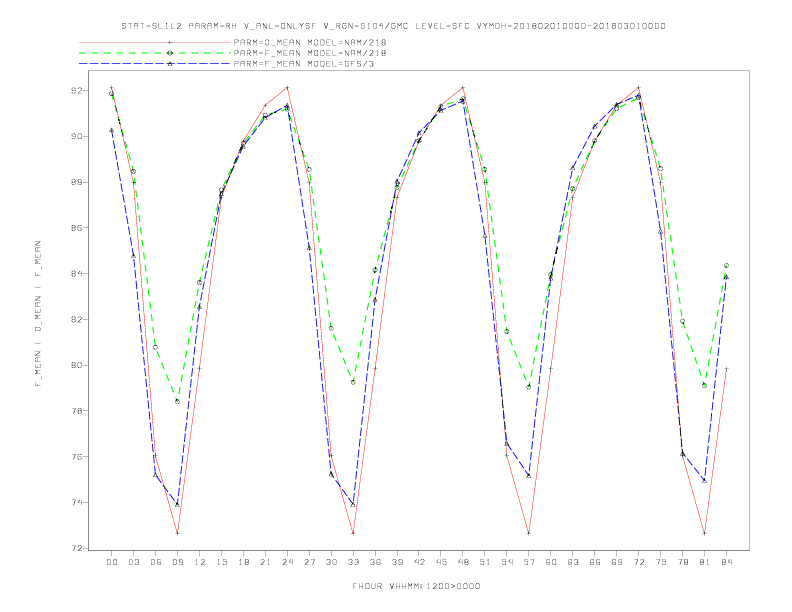Click the x-axis tick label 00
The width and height of the screenshot is (792, 612).
click(x=112, y=562)
